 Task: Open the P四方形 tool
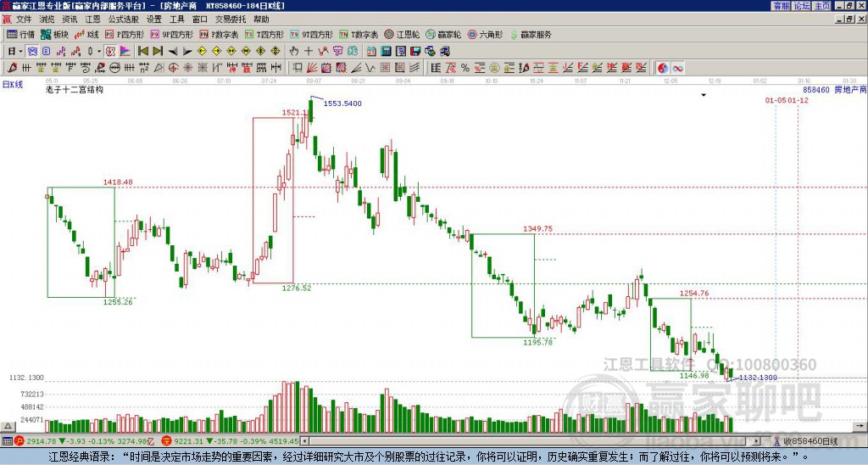coord(125,34)
